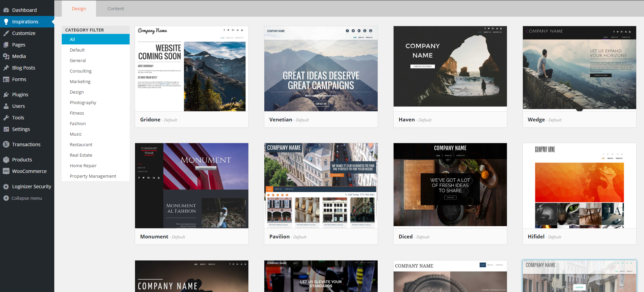
Task: Filter themes by Consulting category
Action: [x=96, y=71]
